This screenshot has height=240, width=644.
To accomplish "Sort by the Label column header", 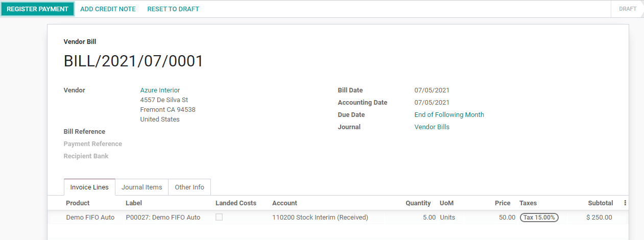I will 134,203.
